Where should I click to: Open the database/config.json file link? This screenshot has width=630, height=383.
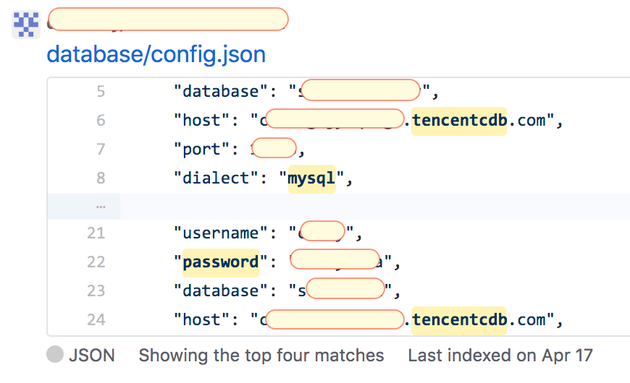click(156, 54)
